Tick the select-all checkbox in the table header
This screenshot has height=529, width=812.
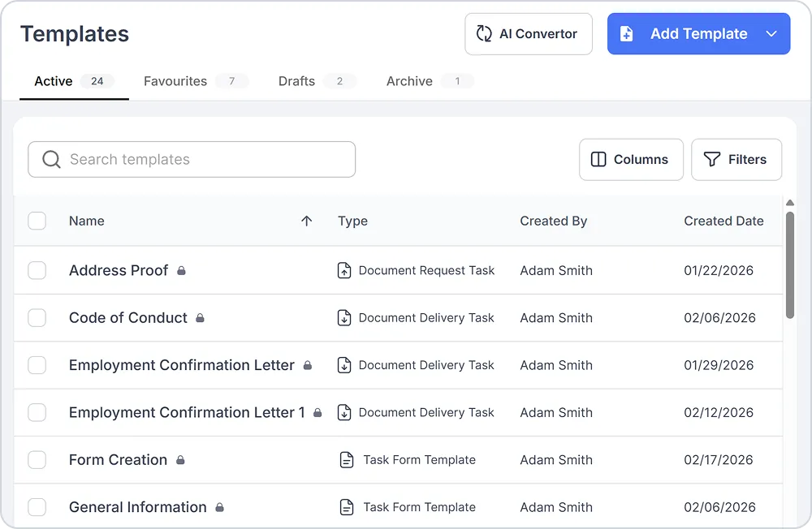[37, 221]
